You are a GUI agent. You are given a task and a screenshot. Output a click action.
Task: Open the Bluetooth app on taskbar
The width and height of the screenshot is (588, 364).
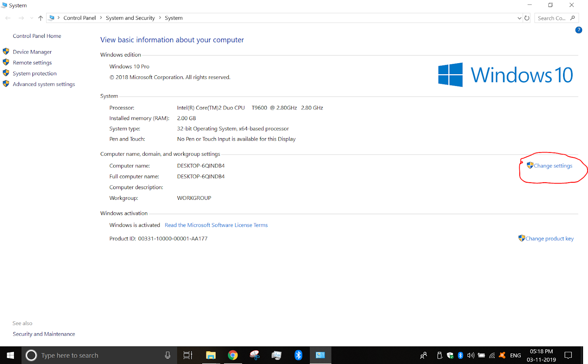coord(298,355)
